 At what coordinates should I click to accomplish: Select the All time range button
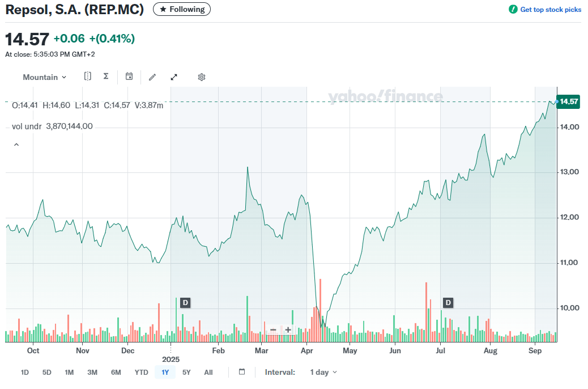click(208, 372)
